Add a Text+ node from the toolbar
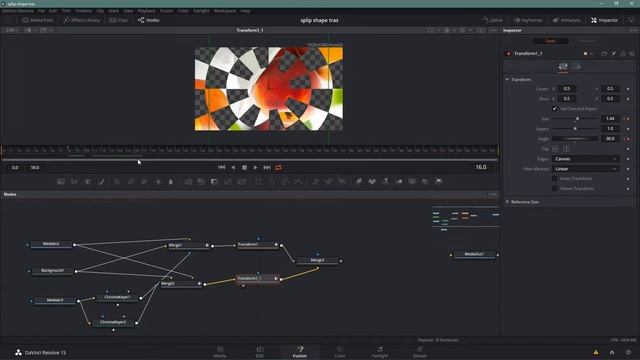Image resolution: width=640 pixels, height=360 pixels. [88, 181]
